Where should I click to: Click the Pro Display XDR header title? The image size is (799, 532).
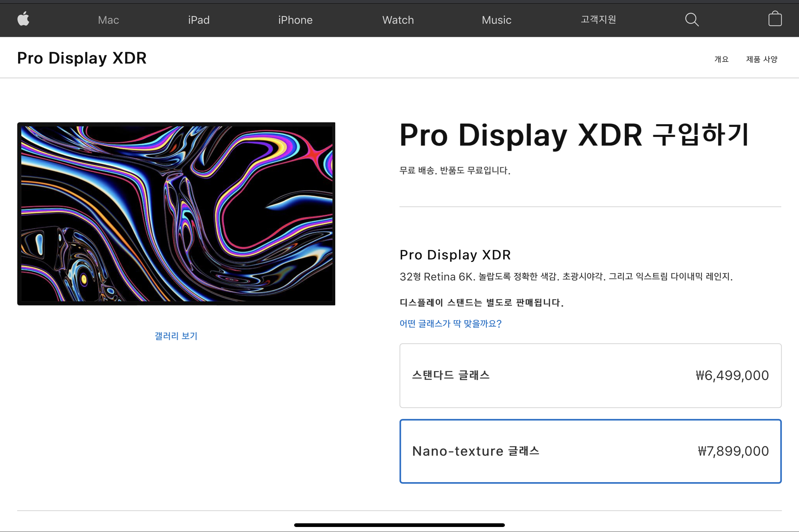pos(82,58)
